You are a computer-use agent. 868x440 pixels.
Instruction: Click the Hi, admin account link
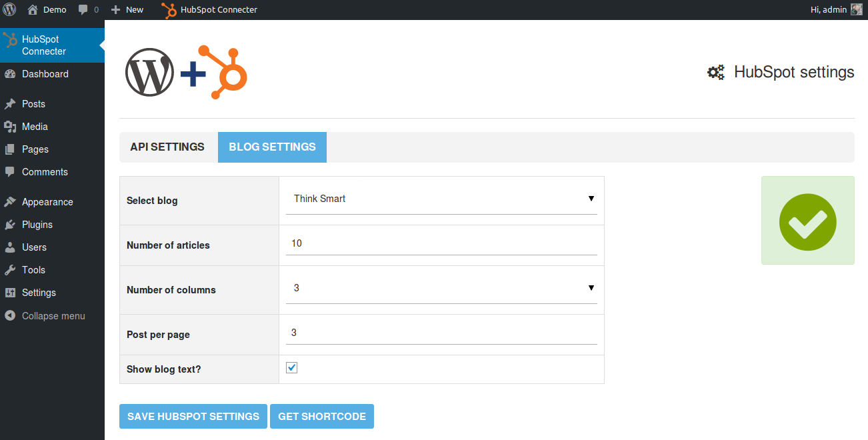coord(829,10)
